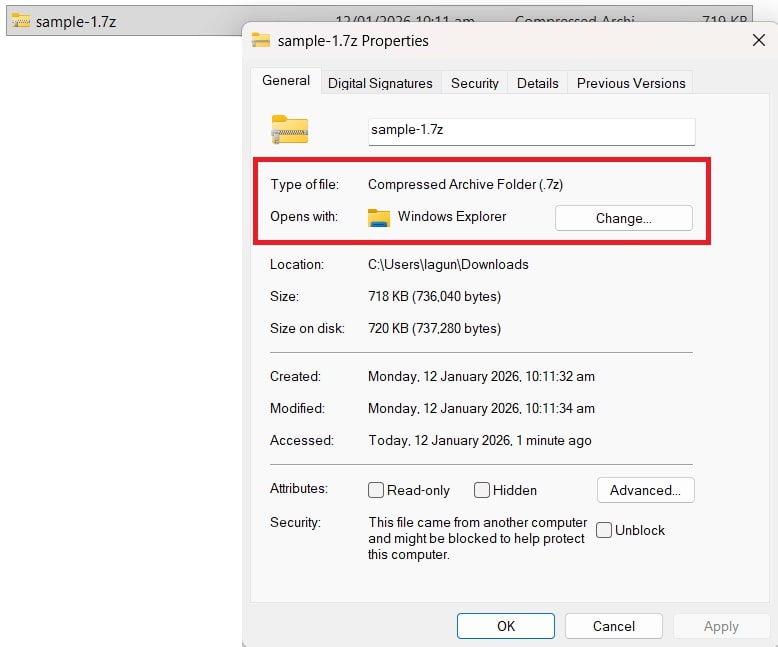The width and height of the screenshot is (778, 647).
Task: Click the Advanced... attributes button
Action: pos(646,490)
